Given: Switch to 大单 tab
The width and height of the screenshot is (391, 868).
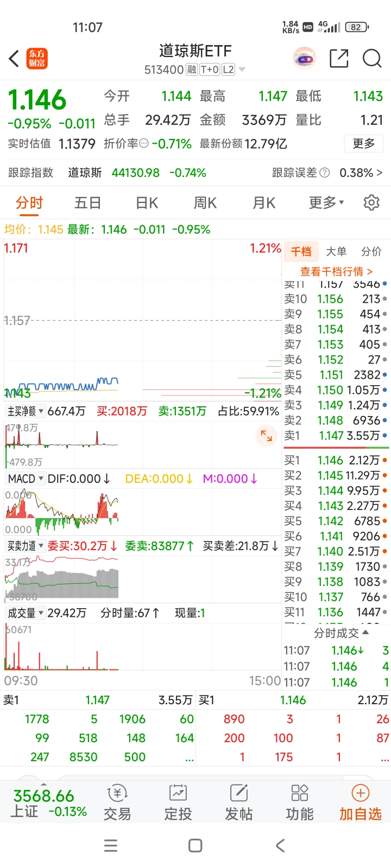Looking at the screenshot, I should coord(336,251).
